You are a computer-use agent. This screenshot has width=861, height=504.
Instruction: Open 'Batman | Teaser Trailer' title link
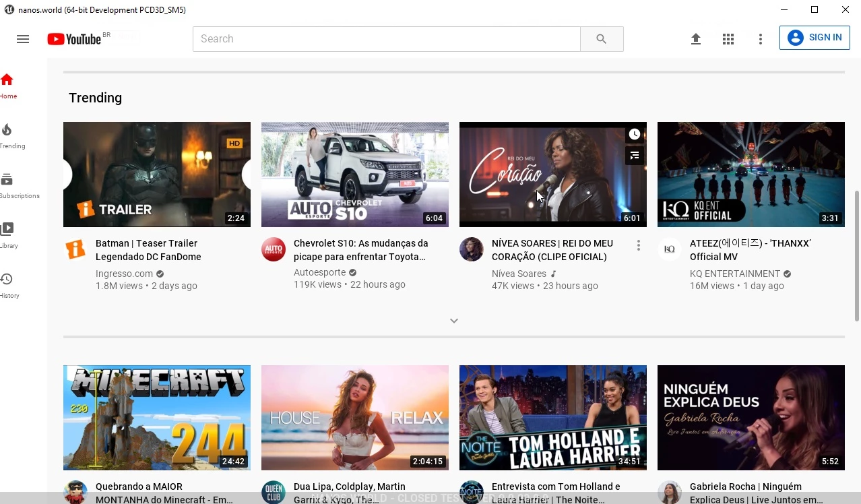click(148, 250)
